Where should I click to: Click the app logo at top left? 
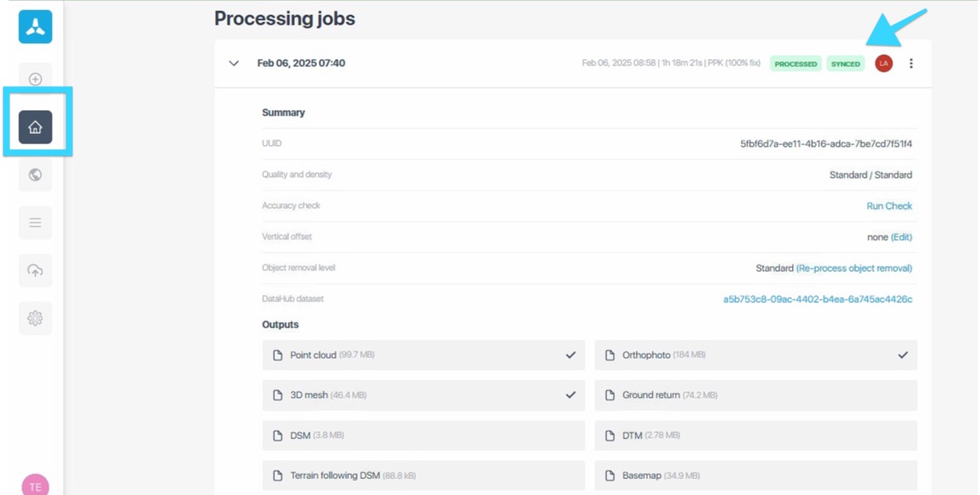[x=35, y=27]
